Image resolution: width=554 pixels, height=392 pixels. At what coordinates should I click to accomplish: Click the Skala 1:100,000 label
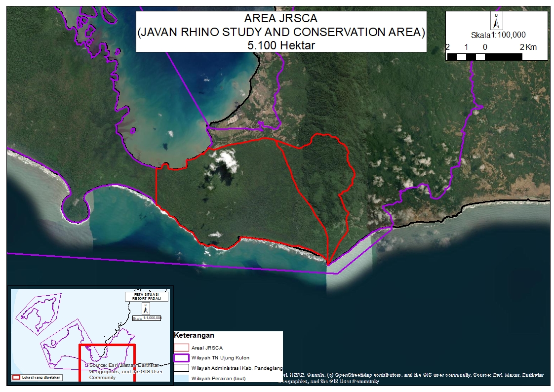coord(498,35)
